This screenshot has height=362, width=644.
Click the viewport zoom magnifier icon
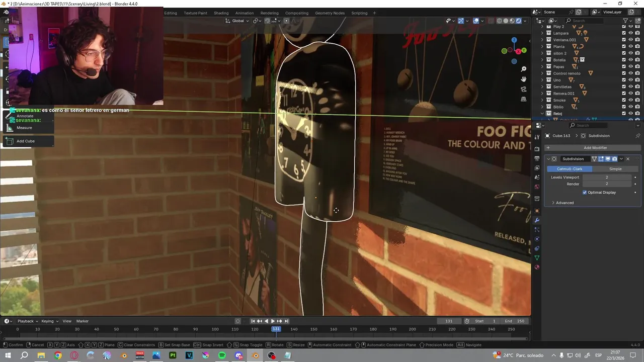pos(524,69)
